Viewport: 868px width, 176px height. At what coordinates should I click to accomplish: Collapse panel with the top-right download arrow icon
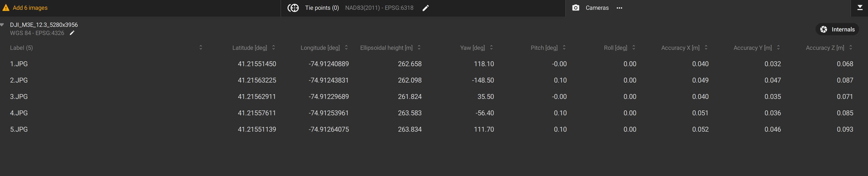click(860, 8)
